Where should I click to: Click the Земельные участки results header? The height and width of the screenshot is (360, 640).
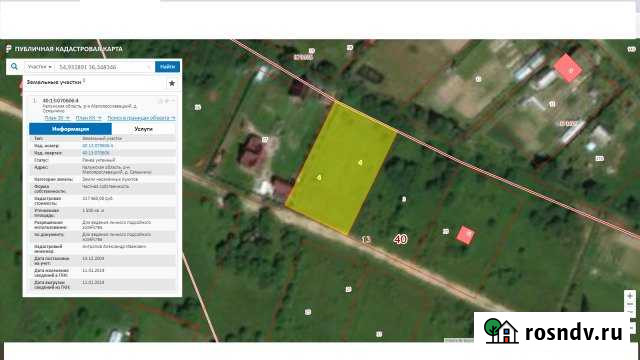click(x=54, y=82)
